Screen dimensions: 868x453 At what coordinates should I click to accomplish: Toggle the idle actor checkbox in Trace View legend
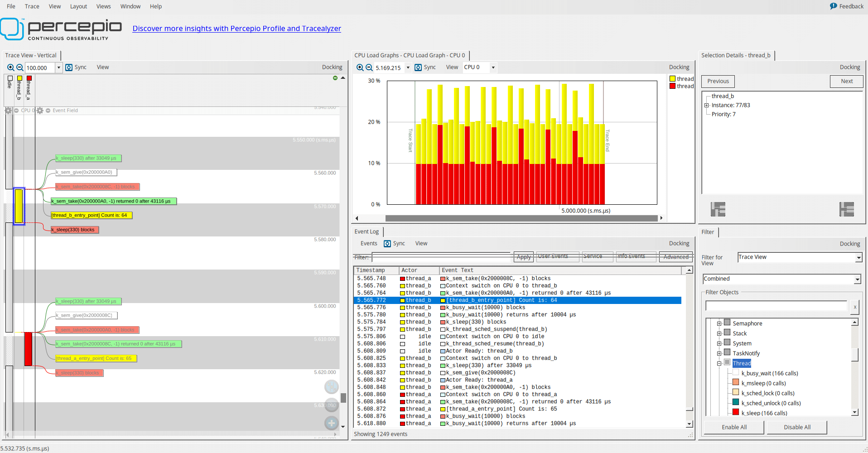[x=9, y=77]
